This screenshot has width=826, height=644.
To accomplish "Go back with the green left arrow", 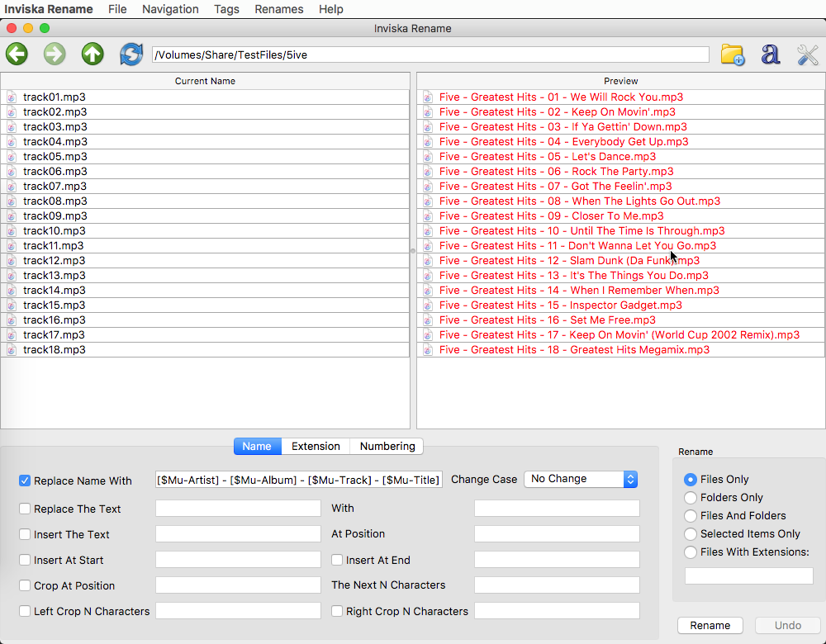I will click(x=17, y=54).
